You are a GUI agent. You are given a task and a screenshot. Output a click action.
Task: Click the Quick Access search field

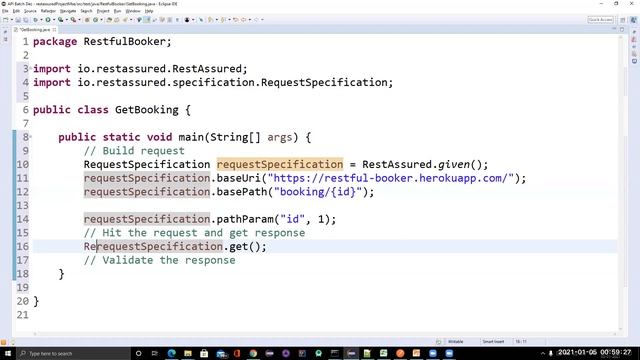(x=600, y=20)
